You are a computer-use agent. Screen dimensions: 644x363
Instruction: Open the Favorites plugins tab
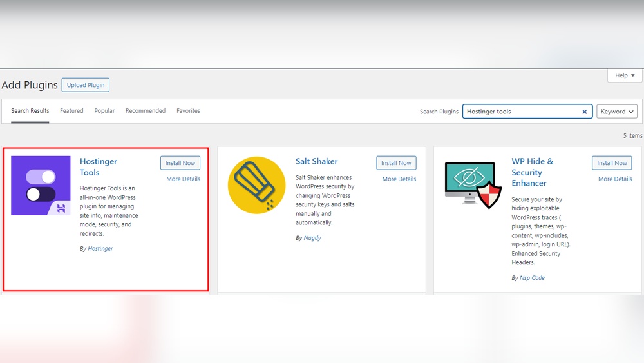point(188,111)
